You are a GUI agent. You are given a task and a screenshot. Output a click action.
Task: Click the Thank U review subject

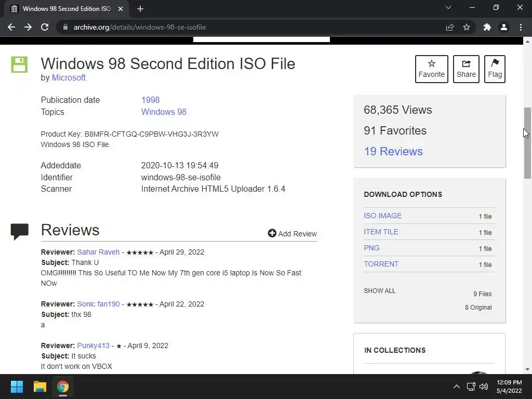click(x=85, y=262)
